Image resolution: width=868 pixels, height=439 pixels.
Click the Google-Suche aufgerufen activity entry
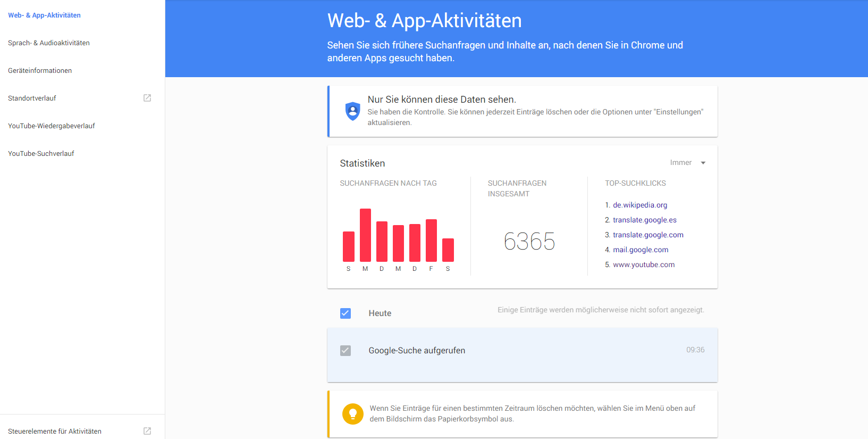click(x=417, y=351)
